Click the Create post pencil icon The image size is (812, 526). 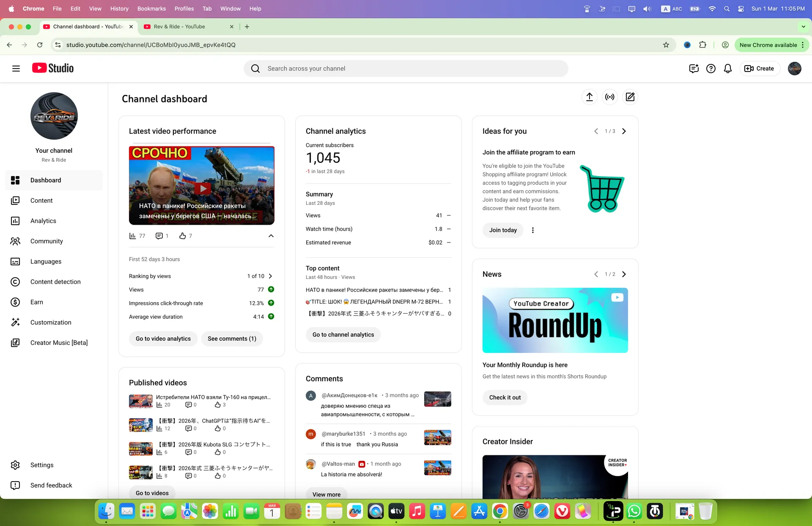(630, 97)
